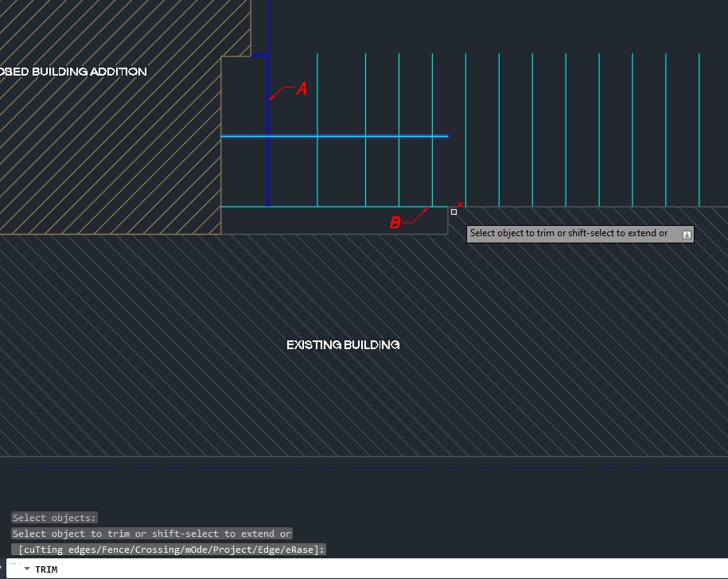Screen dimensions: 728x579
Task: Click the red label B
Action: (395, 223)
